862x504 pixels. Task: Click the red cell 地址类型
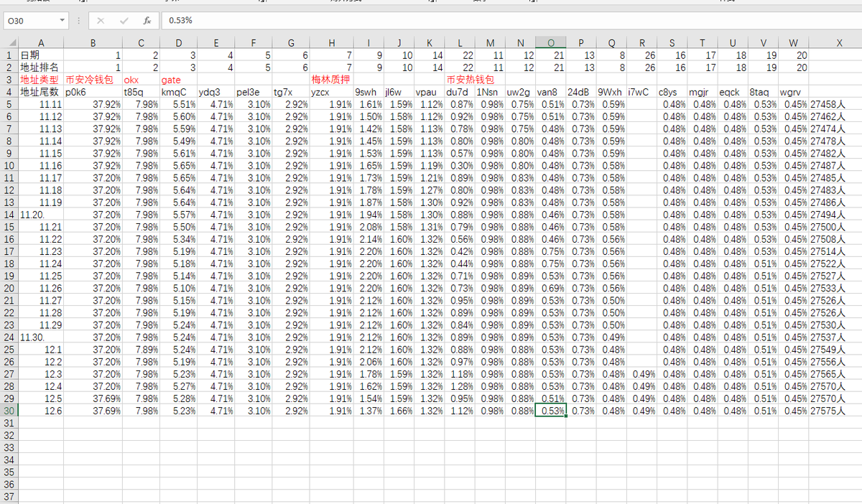(41, 79)
